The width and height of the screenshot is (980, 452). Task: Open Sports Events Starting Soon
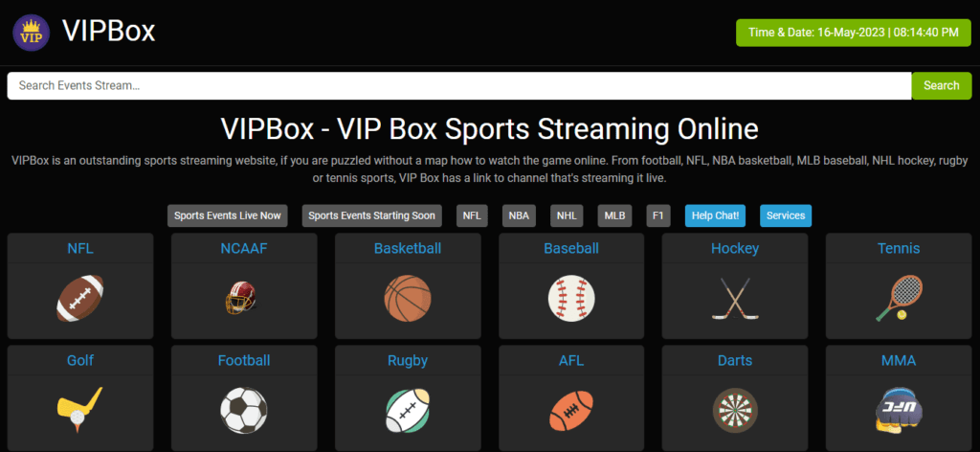tap(372, 215)
